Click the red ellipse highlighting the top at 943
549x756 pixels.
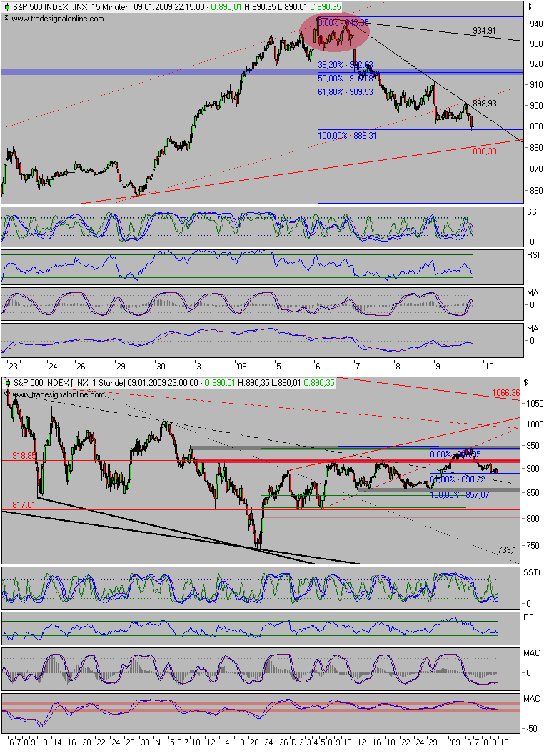[x=335, y=32]
